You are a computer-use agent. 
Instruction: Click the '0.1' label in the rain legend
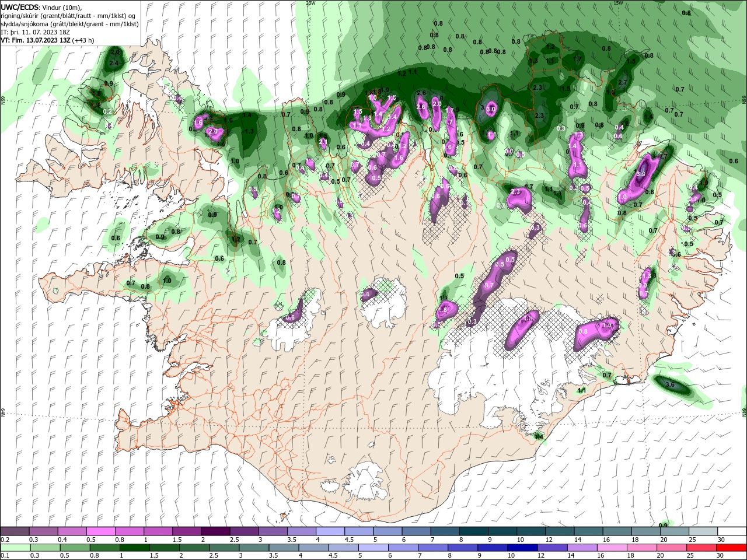5,556
